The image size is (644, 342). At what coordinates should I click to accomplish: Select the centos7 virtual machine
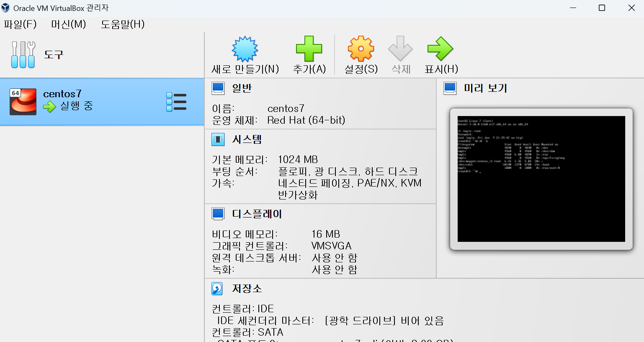tap(102, 102)
